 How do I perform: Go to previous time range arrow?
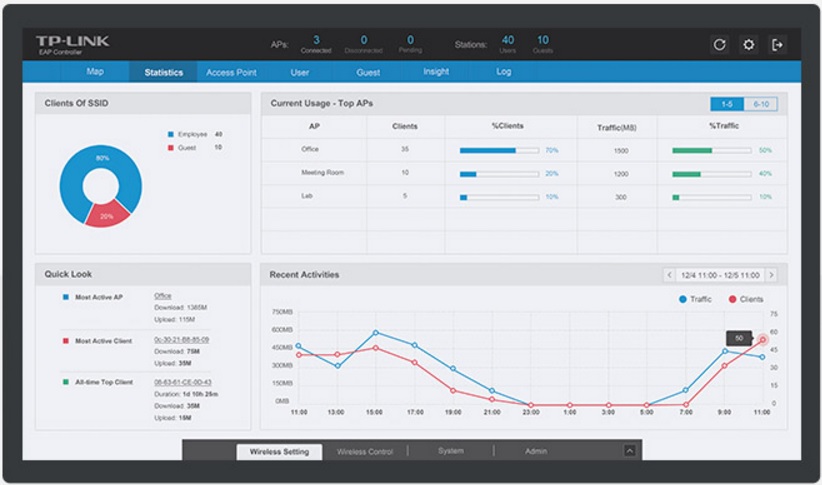[669, 275]
